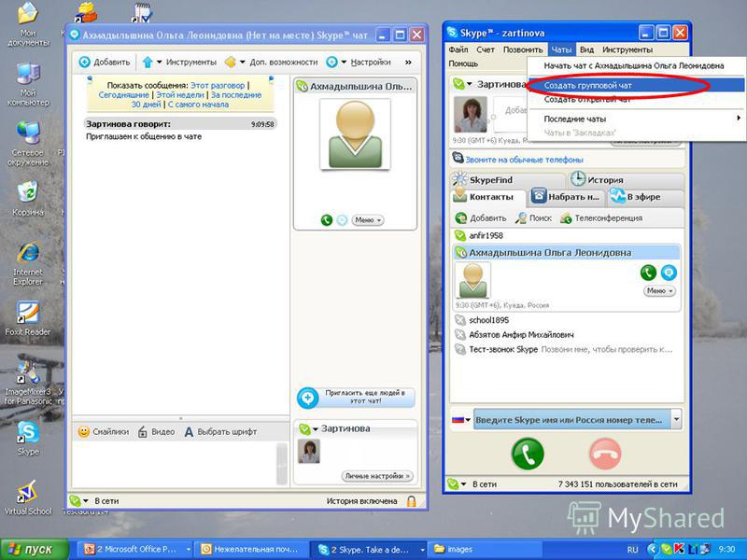Open Skype desktop shortcut
This screenshot has width=747, height=560.
(28, 438)
